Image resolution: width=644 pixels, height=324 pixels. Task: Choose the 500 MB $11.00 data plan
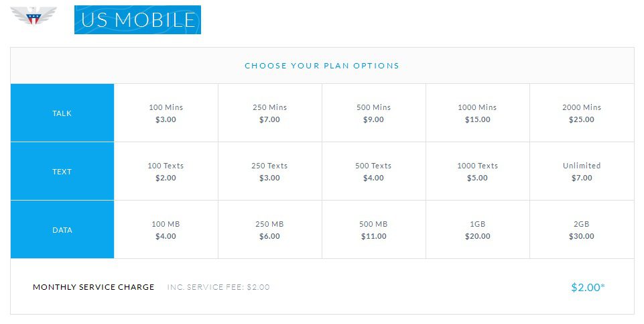[374, 230]
